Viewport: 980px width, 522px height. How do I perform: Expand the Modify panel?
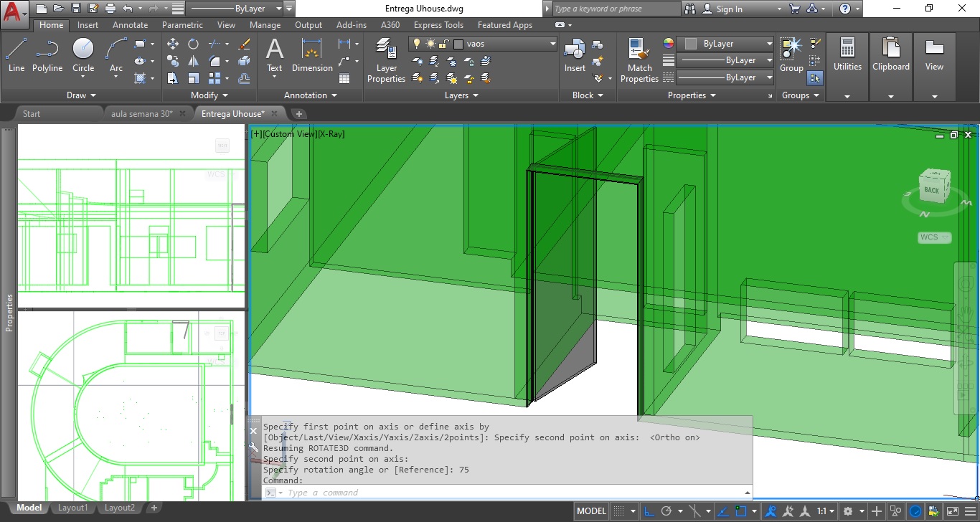click(x=209, y=95)
